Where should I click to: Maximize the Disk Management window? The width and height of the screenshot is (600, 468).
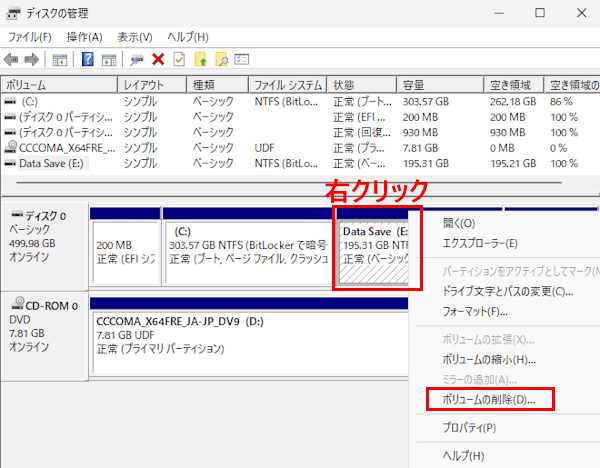coord(540,13)
